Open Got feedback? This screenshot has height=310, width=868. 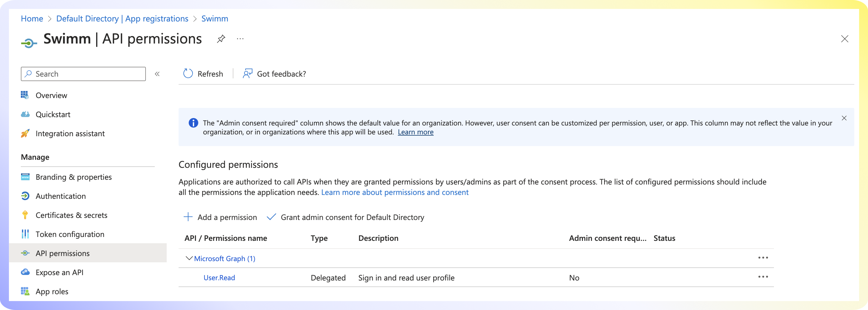[274, 74]
